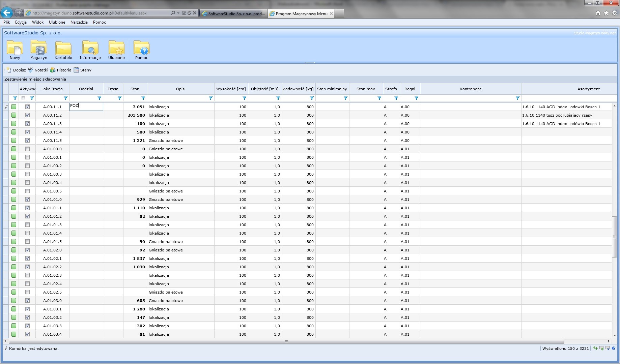Open the browser settings gear icon
The width and height of the screenshot is (620, 364).
(x=614, y=13)
